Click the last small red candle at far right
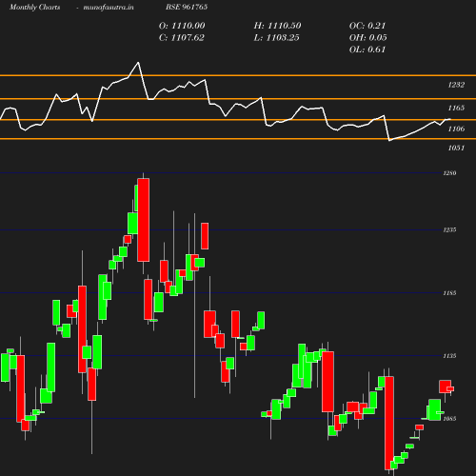 pos(450,388)
